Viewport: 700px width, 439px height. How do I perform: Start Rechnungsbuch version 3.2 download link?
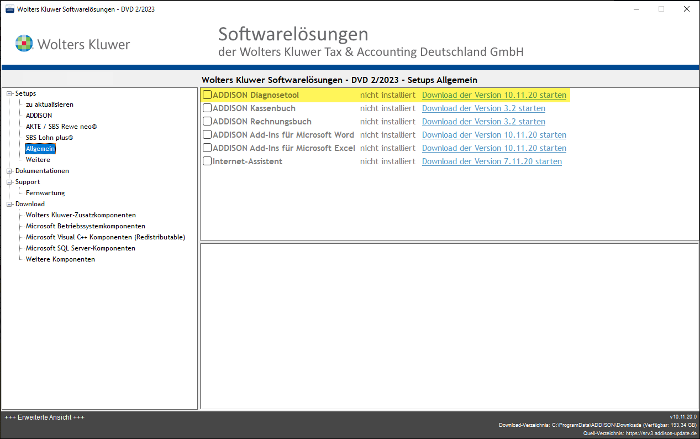pos(483,121)
